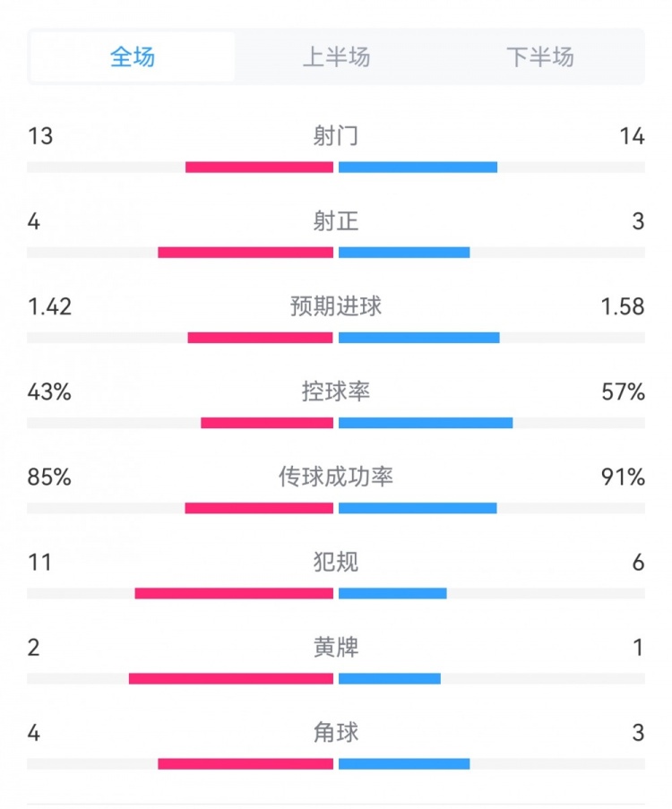Tap the 传球成功率 label
Screen dimensions: 672x809
coord(336,477)
